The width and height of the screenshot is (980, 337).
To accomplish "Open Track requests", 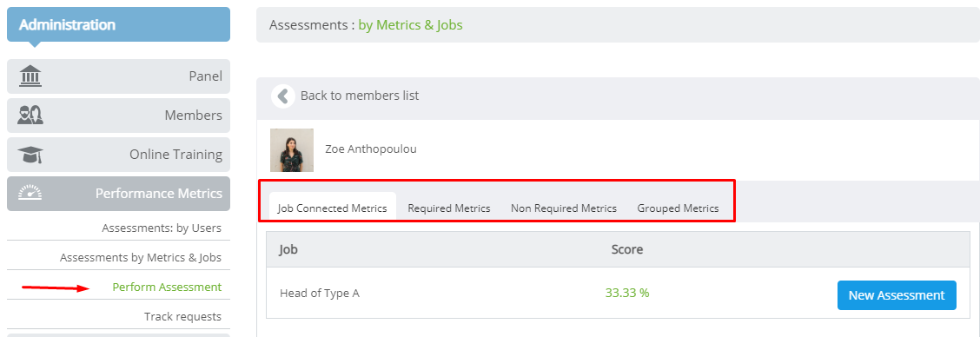I will coord(182,316).
